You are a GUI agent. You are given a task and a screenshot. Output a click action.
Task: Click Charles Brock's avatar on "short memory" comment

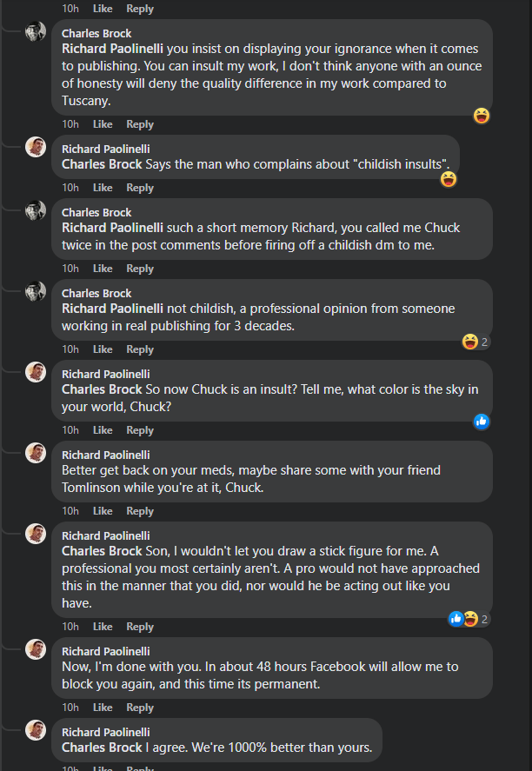point(36,210)
